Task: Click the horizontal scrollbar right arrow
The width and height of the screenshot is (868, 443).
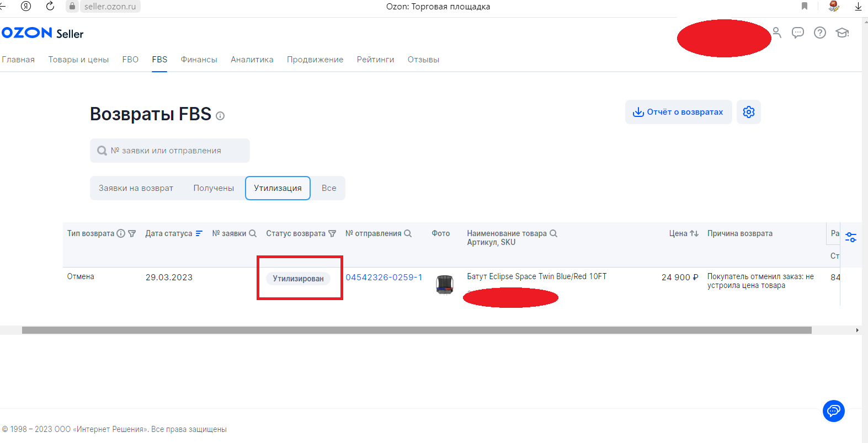Action: coord(857,330)
